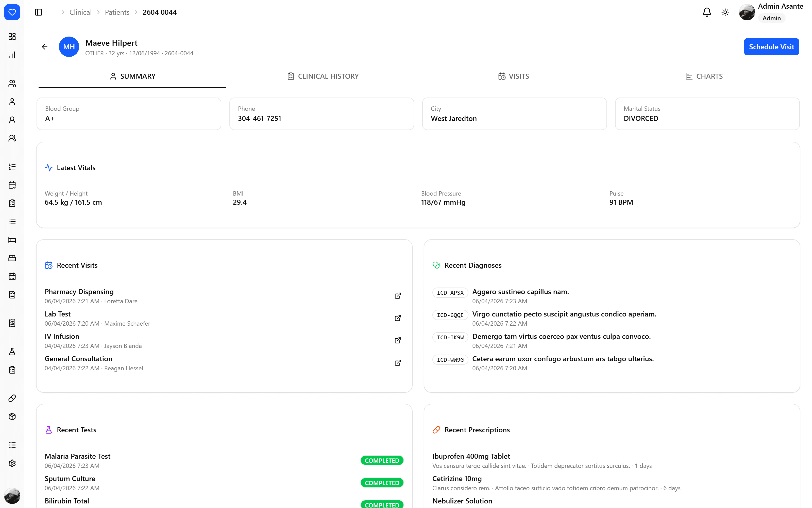812x508 pixels.
Task: Open the flask lab icon in sidebar
Action: coord(12,352)
